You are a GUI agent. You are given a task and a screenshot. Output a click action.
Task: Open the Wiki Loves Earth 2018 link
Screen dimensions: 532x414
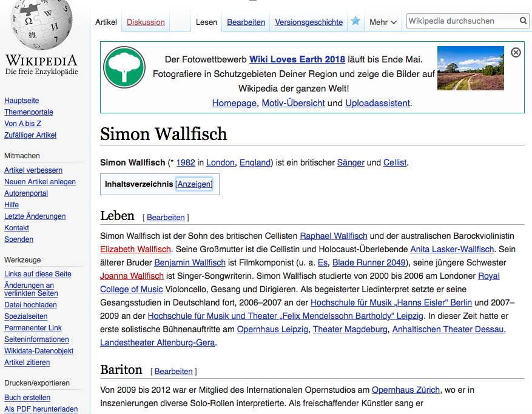[x=297, y=59]
